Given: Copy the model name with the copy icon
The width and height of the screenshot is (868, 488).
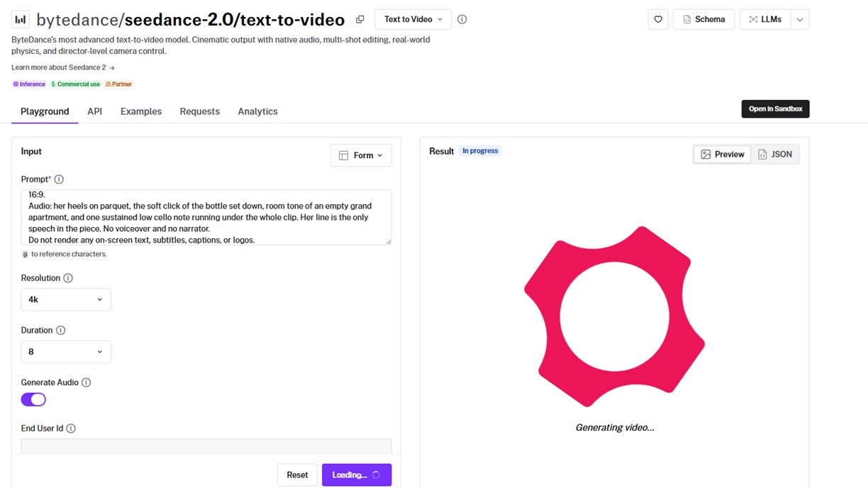Looking at the screenshot, I should [x=360, y=19].
